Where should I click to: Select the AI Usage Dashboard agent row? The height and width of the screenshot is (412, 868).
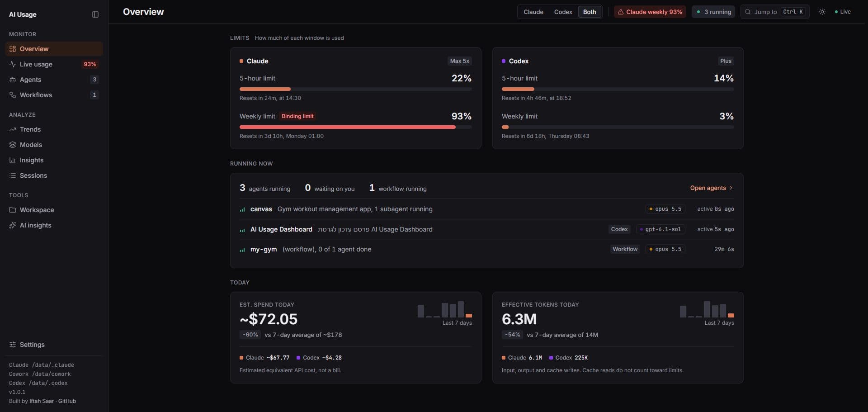(x=486, y=229)
